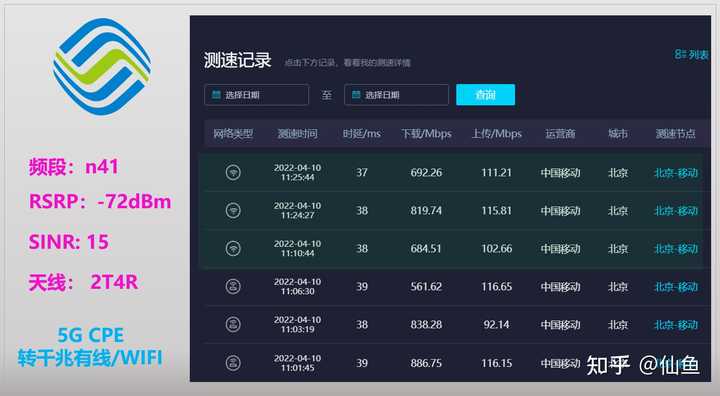Open 北京-移动 node link for 819.74 row
720x396 pixels.
pos(676,211)
